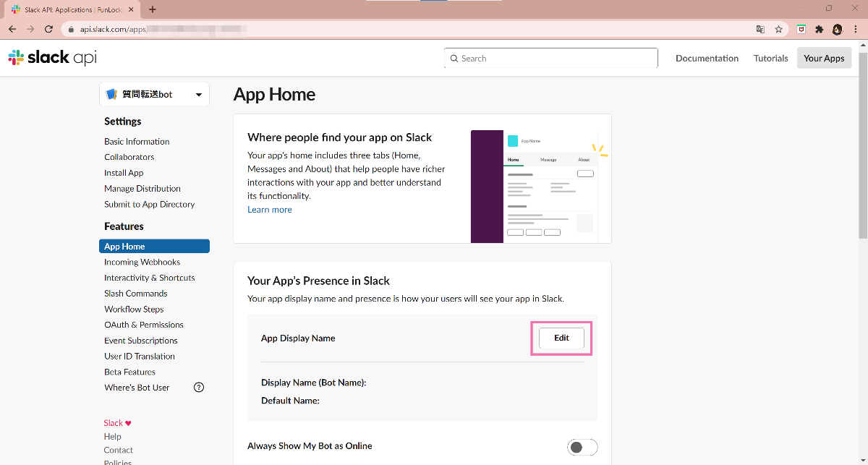Open OAuth & Permissions feature
Viewport: 868px width, 465px height.
pyautogui.click(x=143, y=325)
